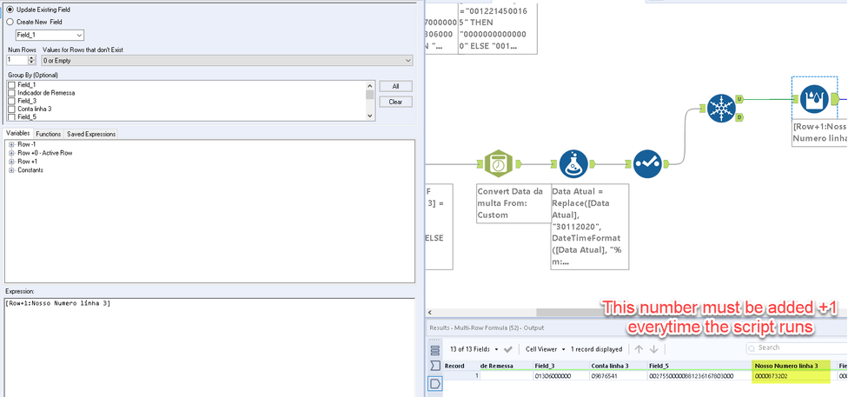Expand Row +0 - Active Row node

point(11,153)
